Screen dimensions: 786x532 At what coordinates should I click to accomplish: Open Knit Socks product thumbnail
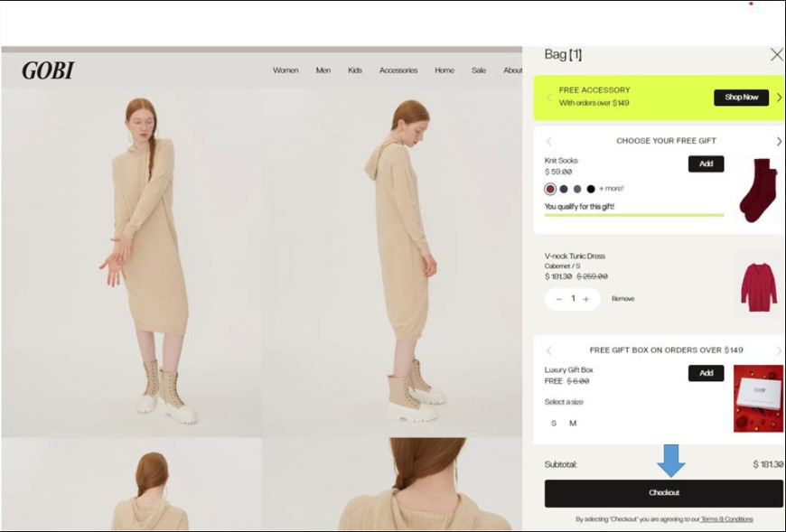pyautogui.click(x=758, y=190)
